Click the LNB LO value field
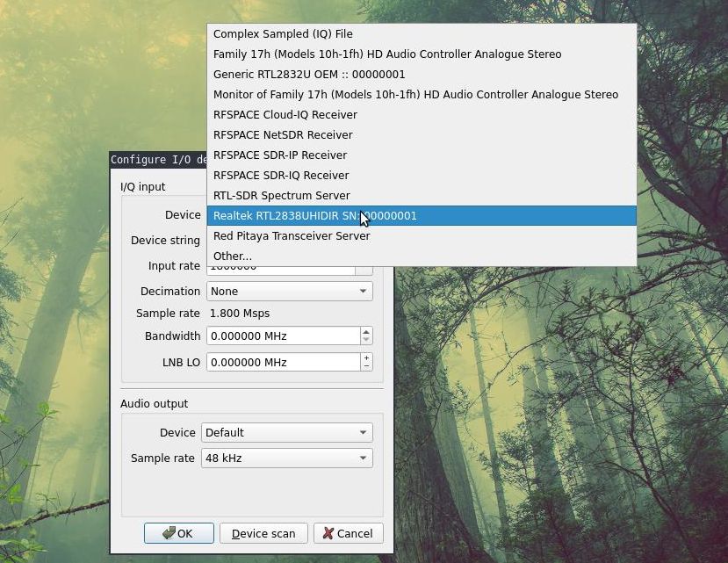This screenshot has width=728, height=563. tap(284, 363)
